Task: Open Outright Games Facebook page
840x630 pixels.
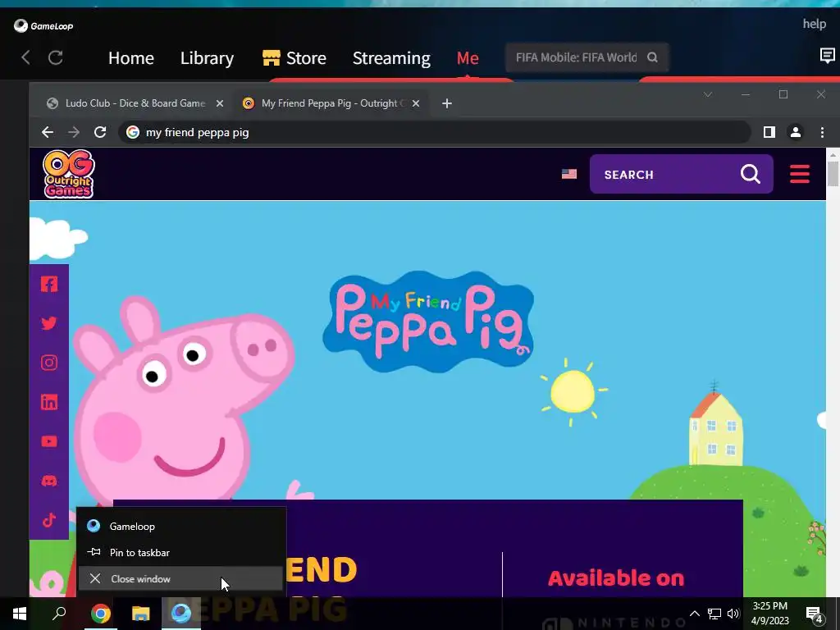Action: coord(49,284)
